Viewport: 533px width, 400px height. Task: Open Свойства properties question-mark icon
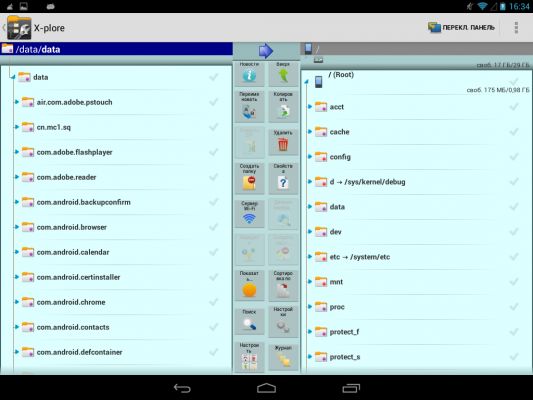[283, 178]
